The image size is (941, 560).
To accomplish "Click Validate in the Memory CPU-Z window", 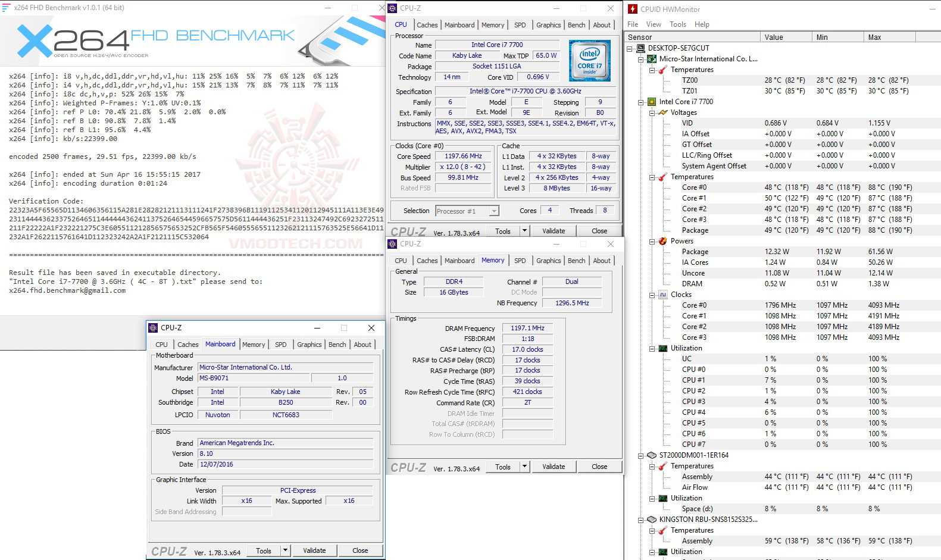I will coord(554,467).
